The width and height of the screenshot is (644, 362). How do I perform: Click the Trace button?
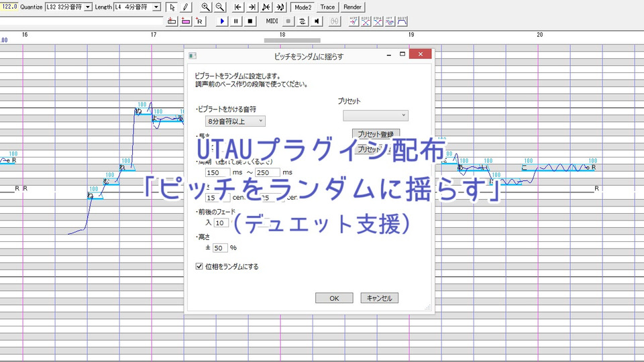pyautogui.click(x=327, y=7)
